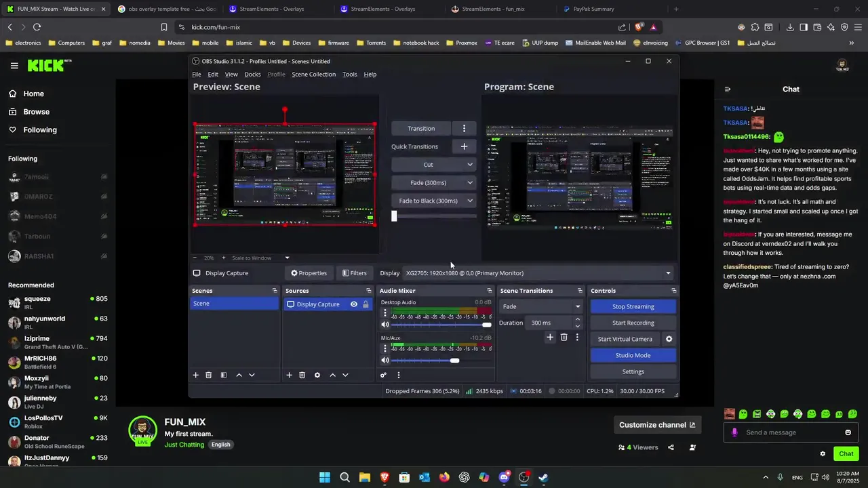Click Stop Streaming button
This screenshot has width=868, height=488.
633,306
